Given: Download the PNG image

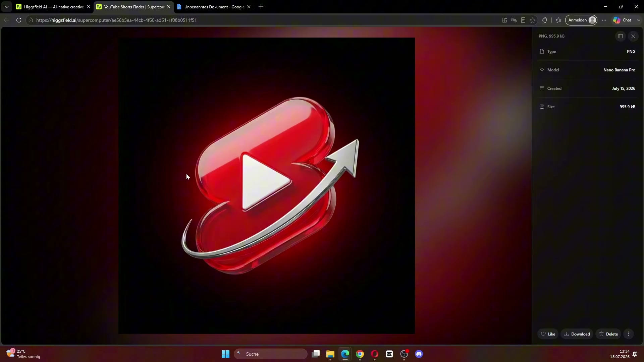Looking at the screenshot, I should click(x=577, y=334).
